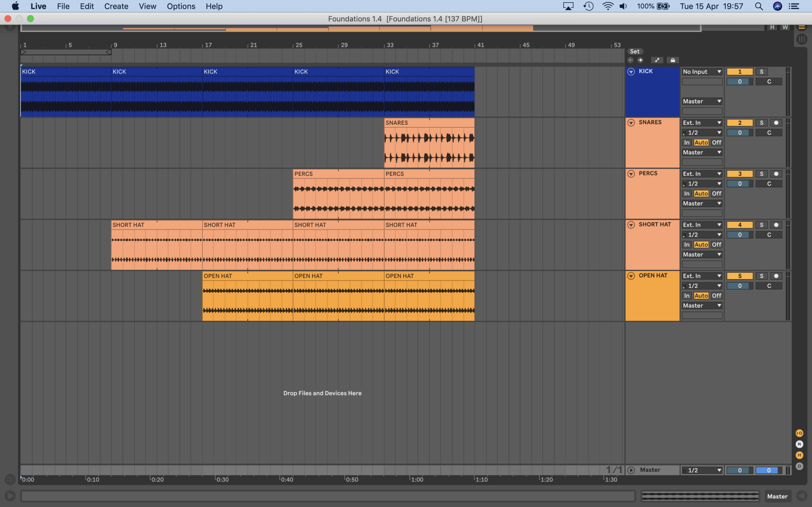Click the Set locator button
812x507 pixels.
pos(634,51)
